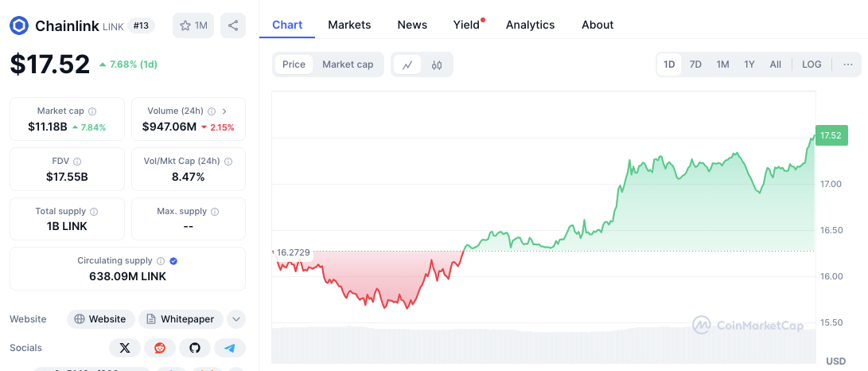The width and height of the screenshot is (868, 371).
Task: Open the Chart tab
Action: point(287,25)
